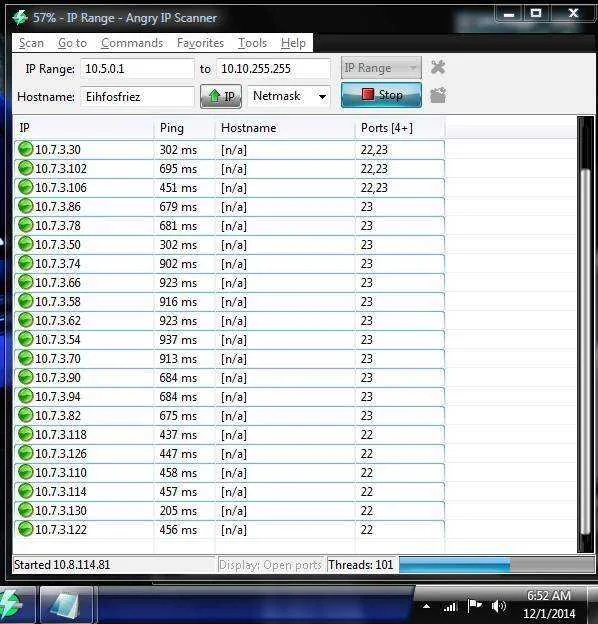Click the green status icon for 10.7.3.126

point(25,453)
